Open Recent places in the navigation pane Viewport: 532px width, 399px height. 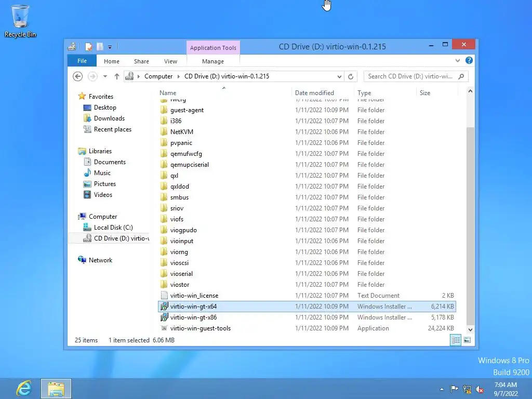click(x=112, y=129)
